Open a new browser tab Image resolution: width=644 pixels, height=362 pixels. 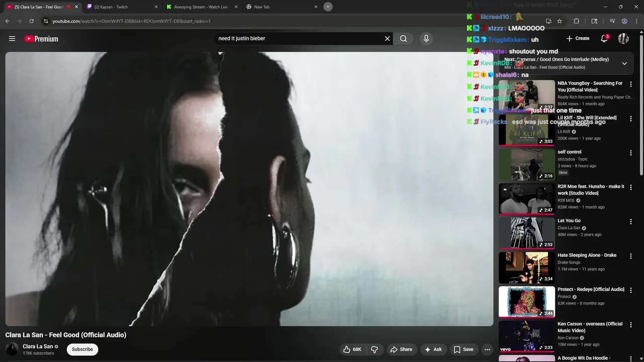pyautogui.click(x=328, y=7)
